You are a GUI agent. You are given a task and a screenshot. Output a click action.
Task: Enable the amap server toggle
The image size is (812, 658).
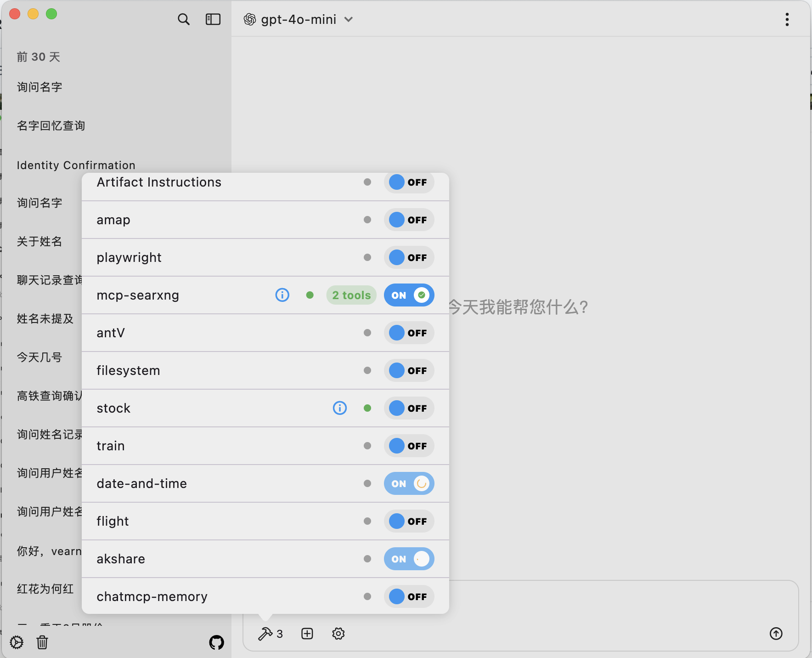pos(409,220)
